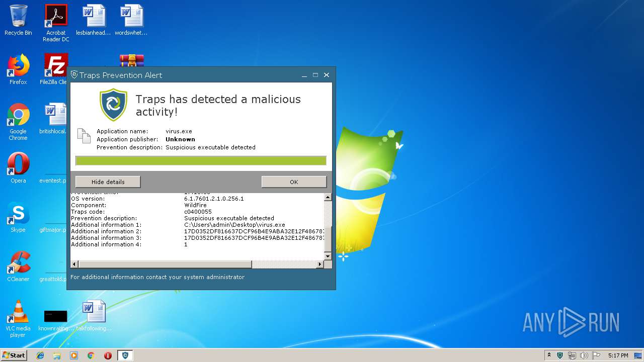The image size is (644, 362).
Task: Click the Traps shield logo in alert
Action: 113,105
